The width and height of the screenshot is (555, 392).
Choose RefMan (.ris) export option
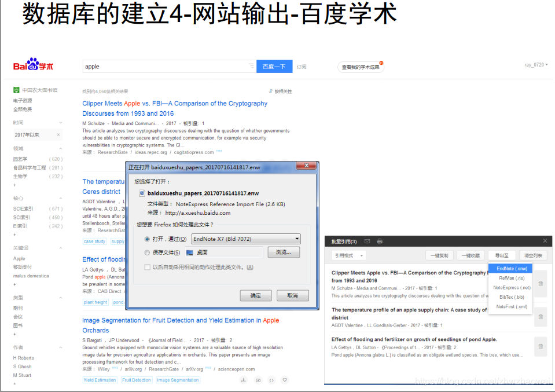tap(512, 278)
